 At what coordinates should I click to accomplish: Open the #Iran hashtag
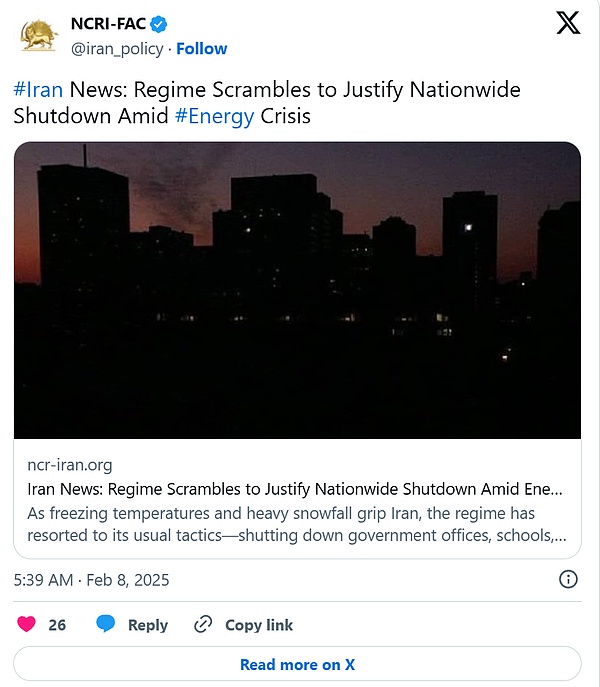[x=39, y=90]
